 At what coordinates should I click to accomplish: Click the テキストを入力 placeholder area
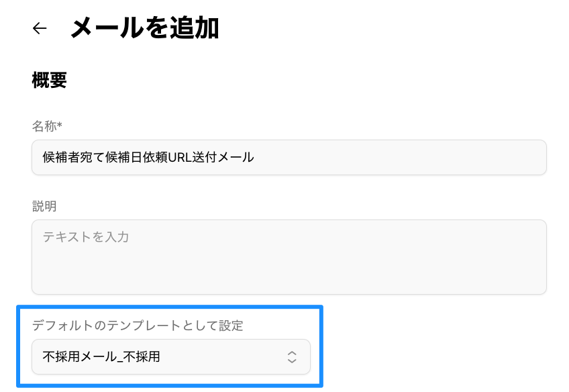tap(87, 237)
